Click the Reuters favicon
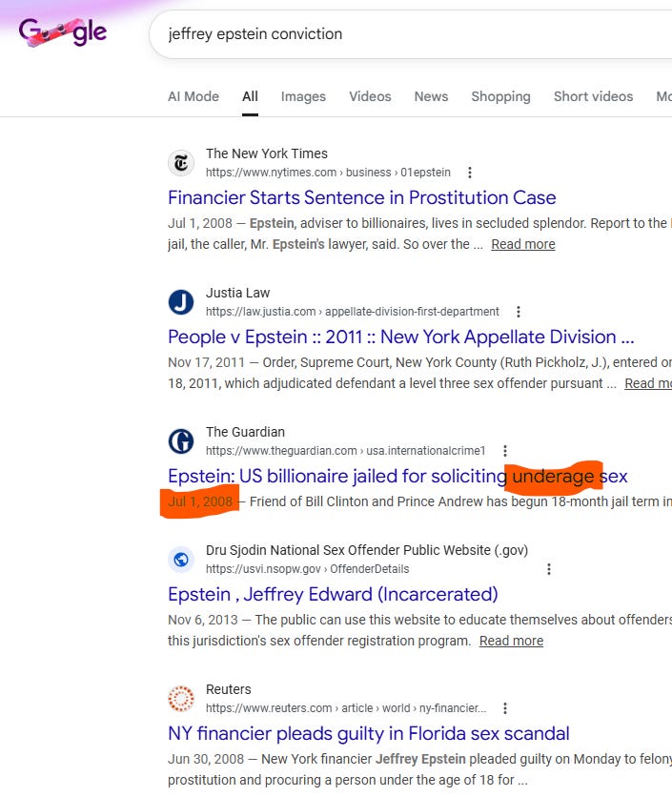672x797 pixels. pyautogui.click(x=181, y=699)
